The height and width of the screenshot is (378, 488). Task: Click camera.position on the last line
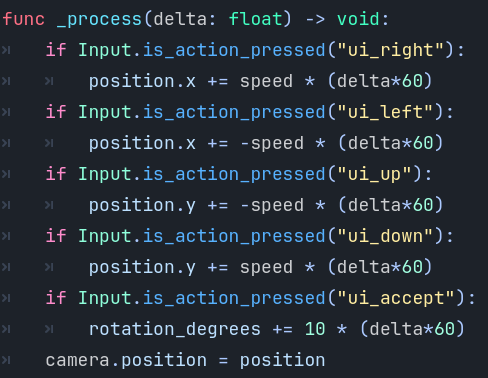coord(126,361)
